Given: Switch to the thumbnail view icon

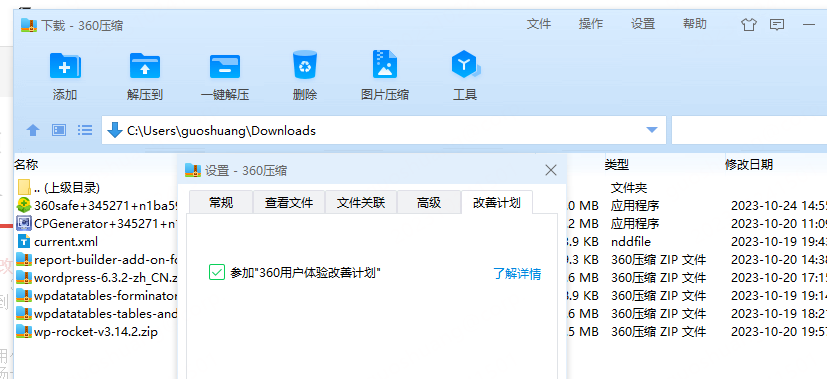Looking at the screenshot, I should (x=59, y=130).
